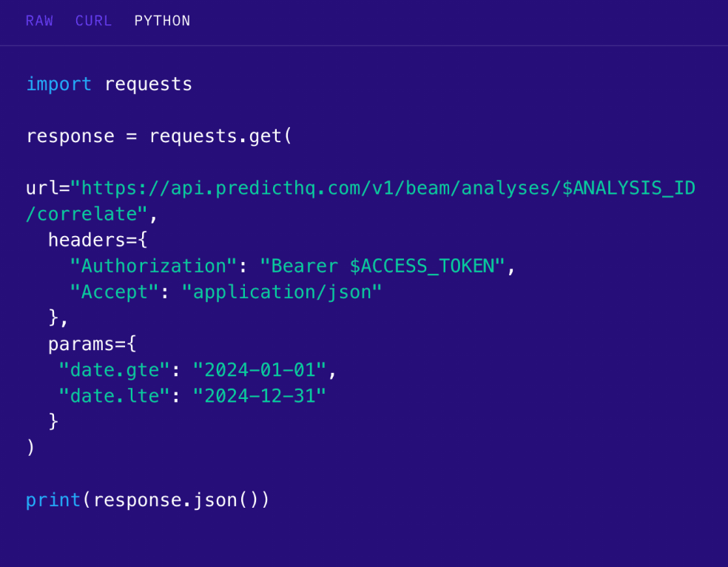728x567 pixels.
Task: Click the headers={ line
Action: 98,240
